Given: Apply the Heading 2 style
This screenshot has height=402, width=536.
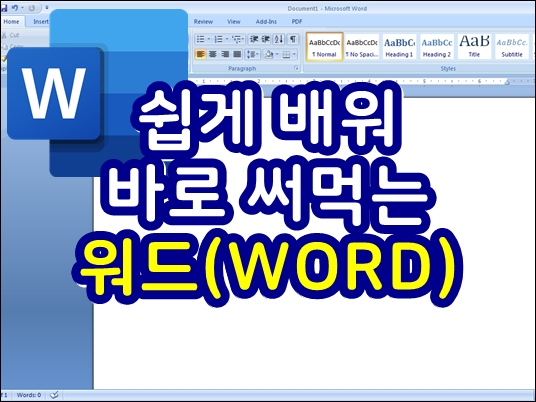Looking at the screenshot, I should (437, 47).
